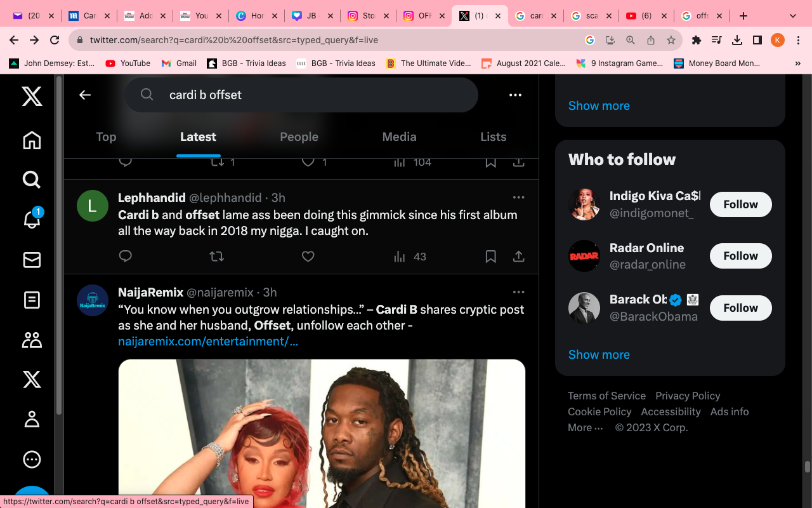
Task: Expand the Chrome tab search chevron
Action: point(793,16)
